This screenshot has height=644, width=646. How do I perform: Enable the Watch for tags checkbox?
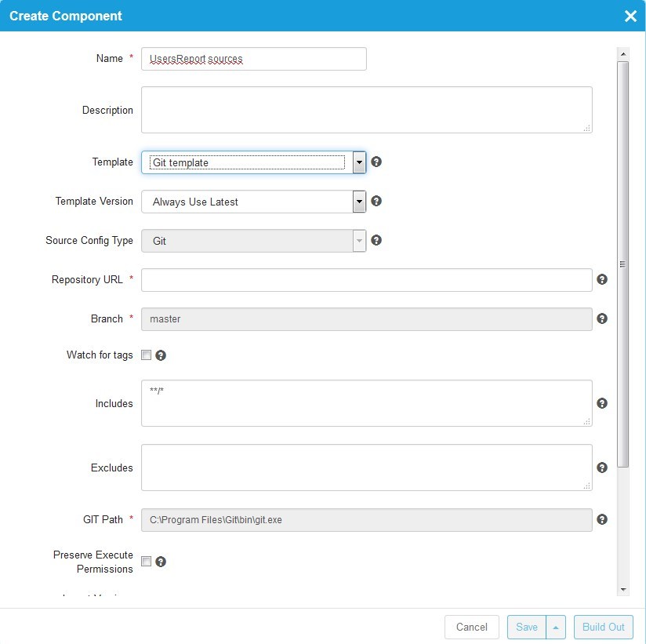146,355
